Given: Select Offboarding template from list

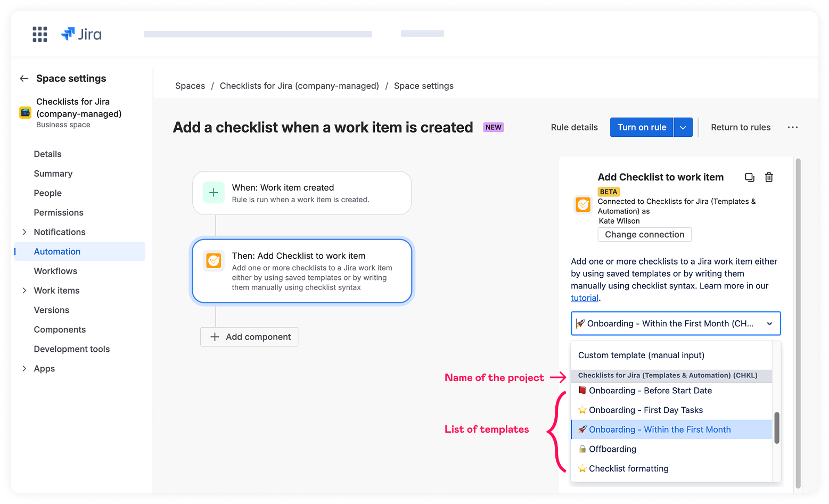Looking at the screenshot, I should click(612, 449).
